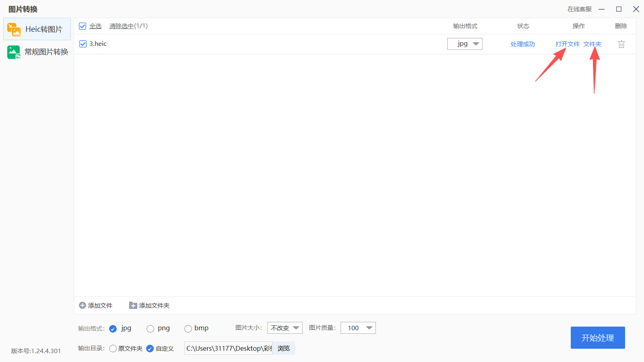Switch to Heic转图片 tab
The height and width of the screenshot is (362, 644).
[x=37, y=29]
